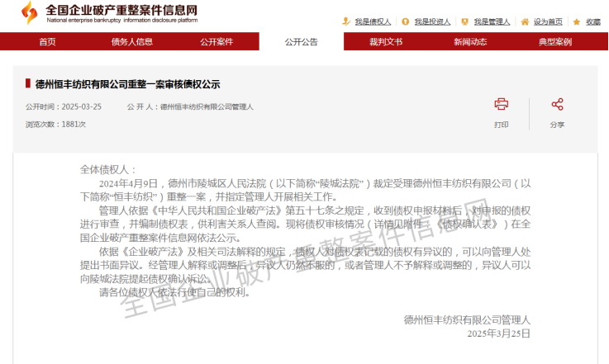Navigate to the 新闻动态 tab
609x364 pixels.
pos(469,41)
